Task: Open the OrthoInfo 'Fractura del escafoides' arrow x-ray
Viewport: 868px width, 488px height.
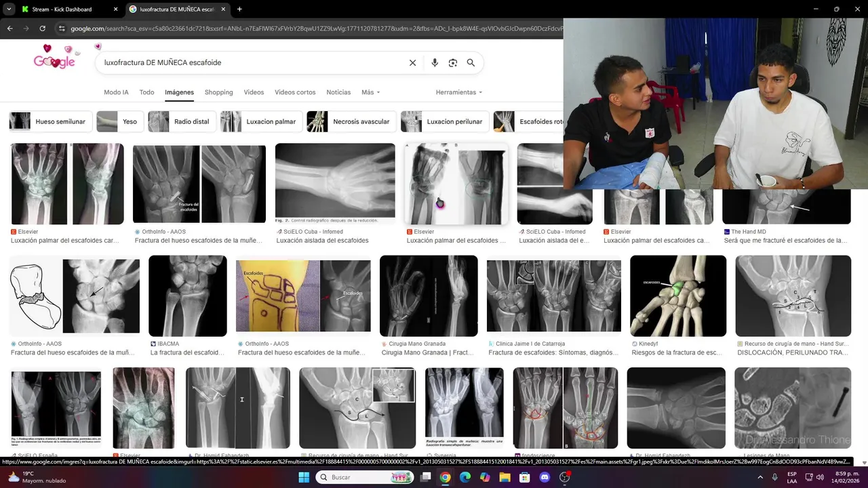Action: (x=199, y=183)
